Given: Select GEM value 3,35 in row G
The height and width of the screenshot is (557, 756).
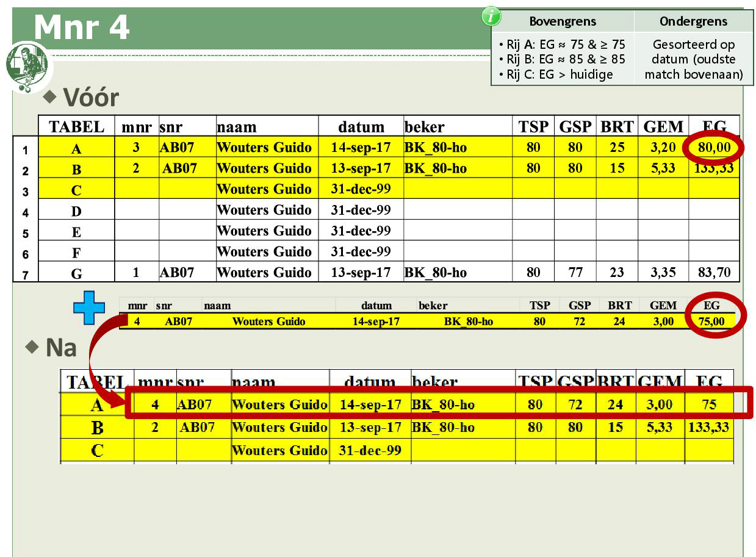Looking at the screenshot, I should [x=663, y=273].
